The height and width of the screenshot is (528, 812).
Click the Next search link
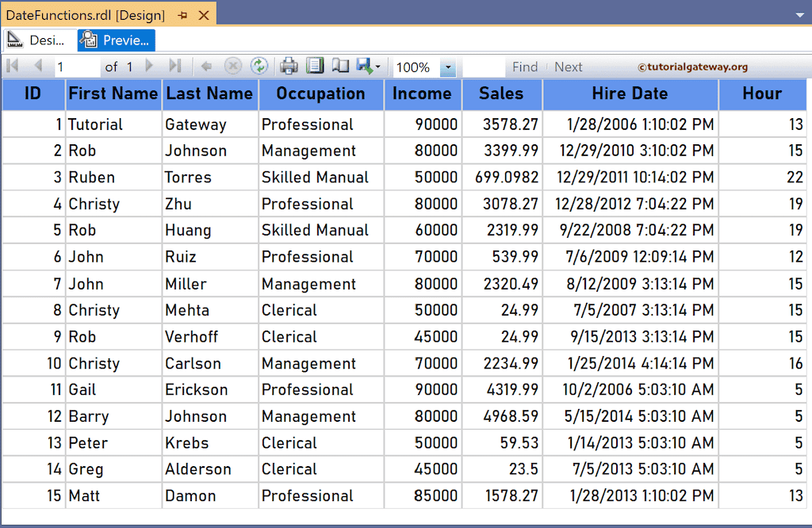568,67
